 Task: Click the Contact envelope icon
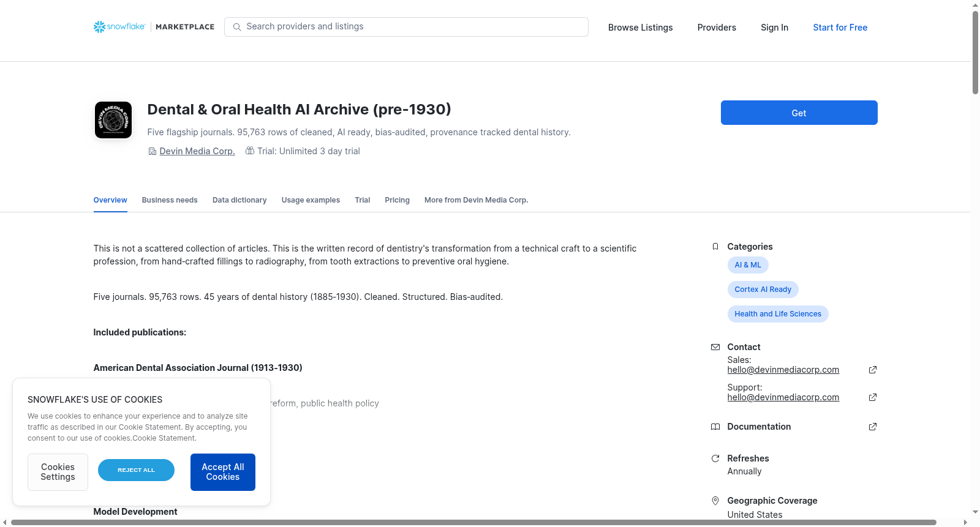(x=715, y=347)
